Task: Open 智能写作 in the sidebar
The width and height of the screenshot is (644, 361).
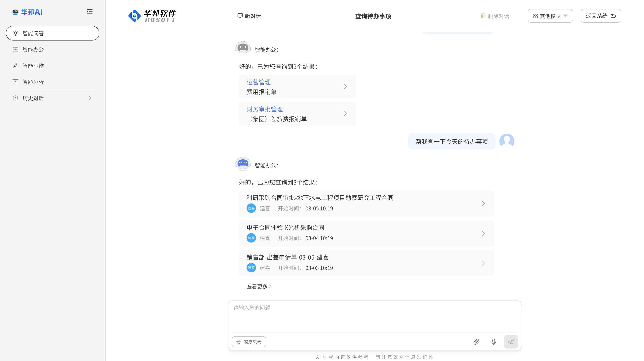Action: click(x=52, y=66)
